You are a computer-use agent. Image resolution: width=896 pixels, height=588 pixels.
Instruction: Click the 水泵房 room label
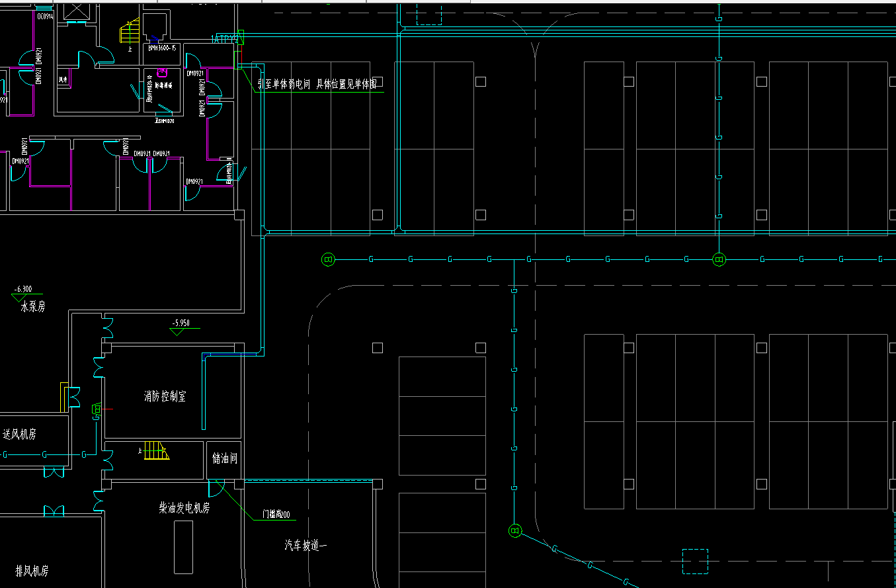pos(32,307)
